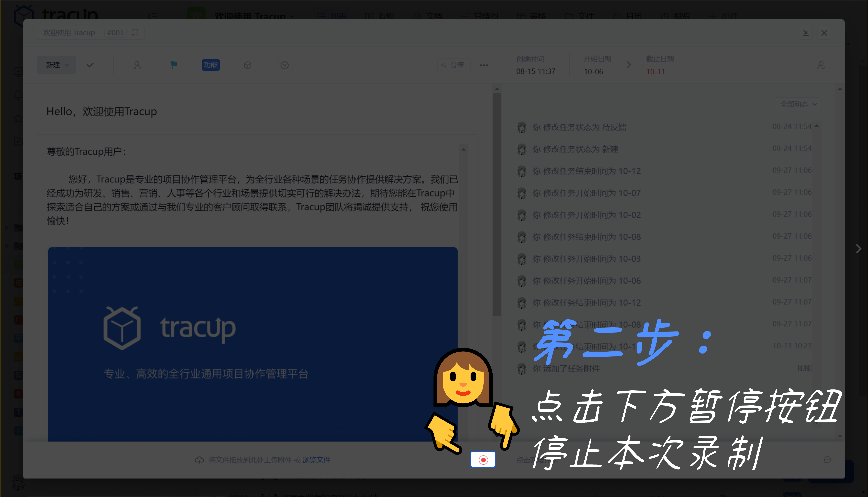The image size is (868, 497).
Task: Click the 功能 task type tag
Action: [211, 65]
